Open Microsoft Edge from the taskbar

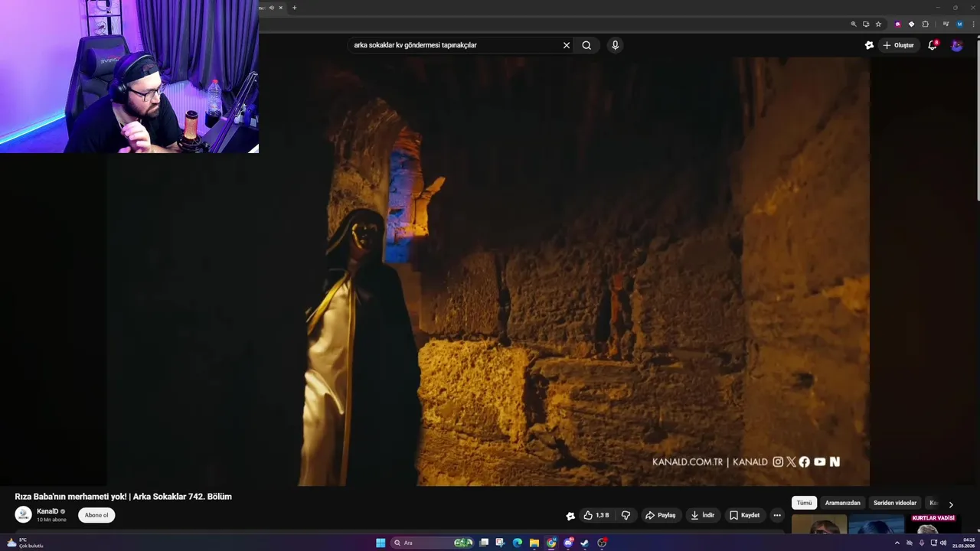pyautogui.click(x=518, y=543)
